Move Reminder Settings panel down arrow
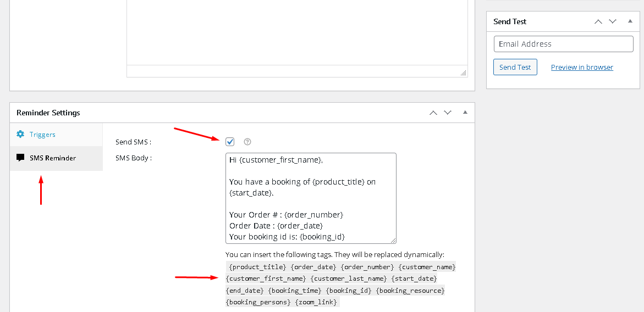Image resolution: width=644 pixels, height=312 pixels. (447, 113)
